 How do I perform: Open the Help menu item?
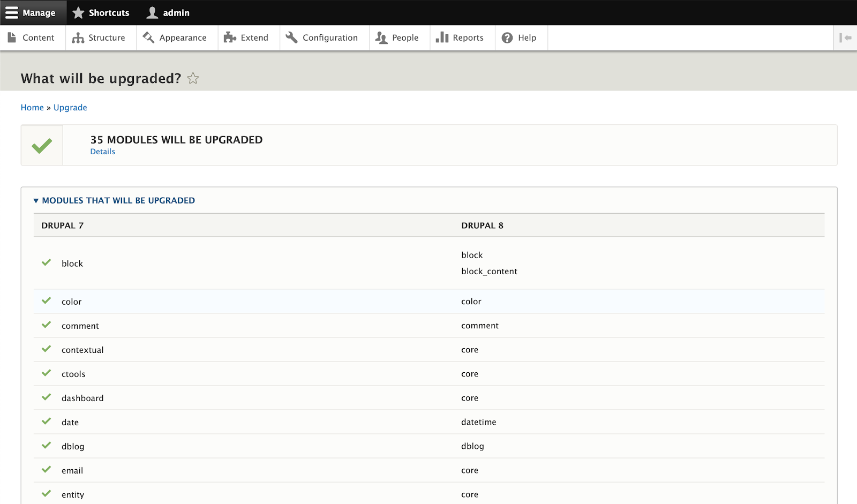coord(521,38)
